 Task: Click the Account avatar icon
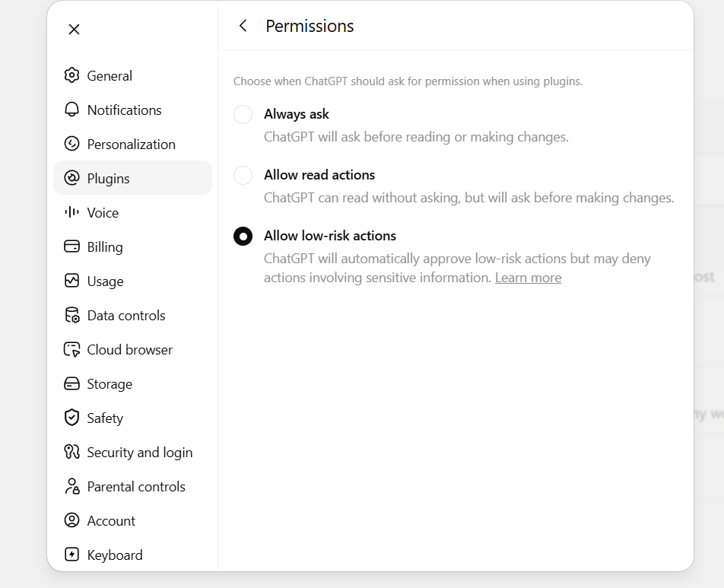tap(71, 520)
